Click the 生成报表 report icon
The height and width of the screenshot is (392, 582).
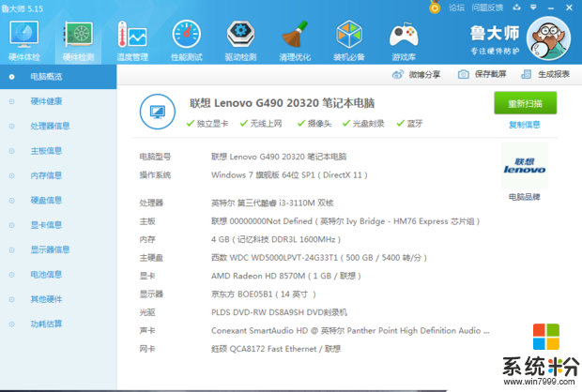(x=526, y=74)
